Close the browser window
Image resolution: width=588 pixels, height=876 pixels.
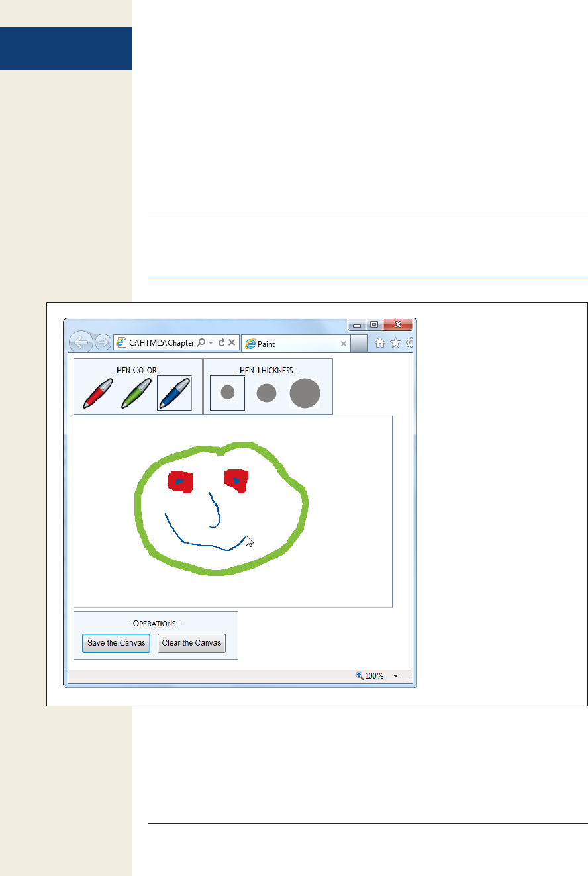(x=399, y=324)
